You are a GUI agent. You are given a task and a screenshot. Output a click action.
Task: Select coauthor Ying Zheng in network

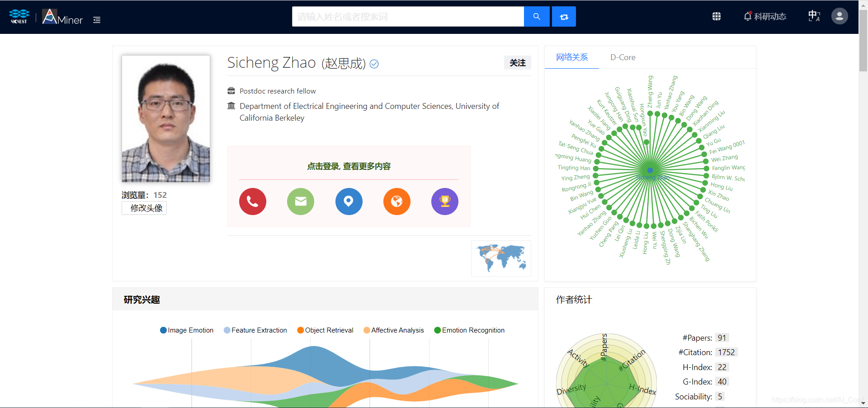pyautogui.click(x=576, y=177)
